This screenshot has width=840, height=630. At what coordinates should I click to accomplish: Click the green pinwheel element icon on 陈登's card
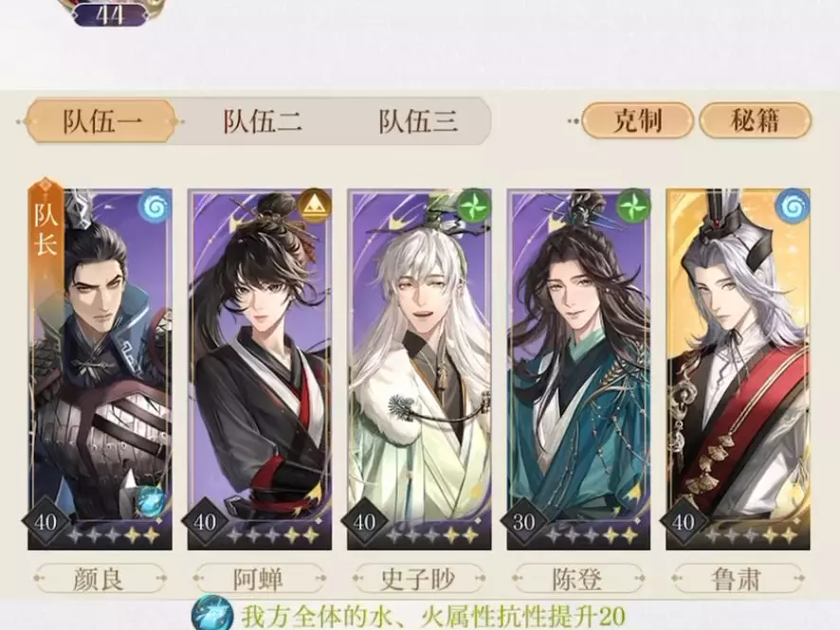(x=632, y=205)
